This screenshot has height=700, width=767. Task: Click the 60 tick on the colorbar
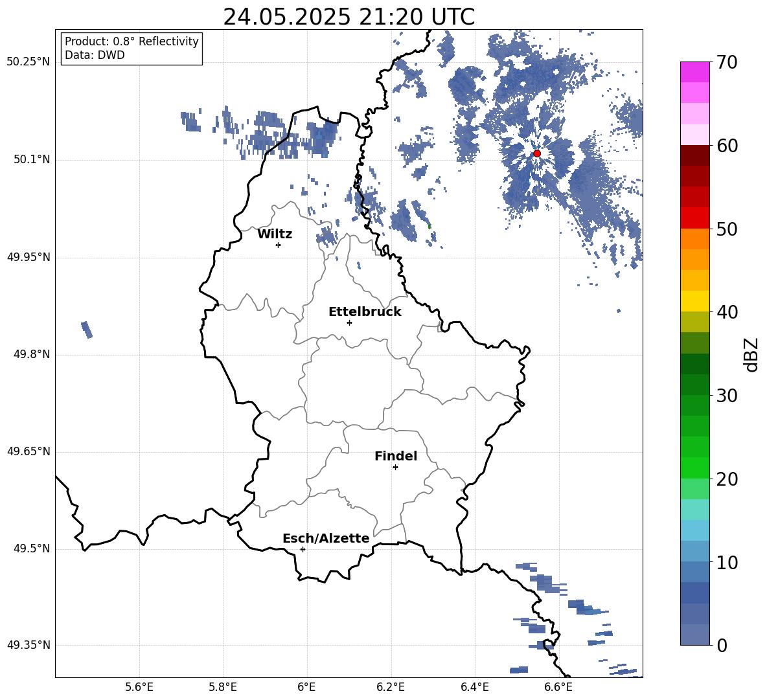[727, 146]
